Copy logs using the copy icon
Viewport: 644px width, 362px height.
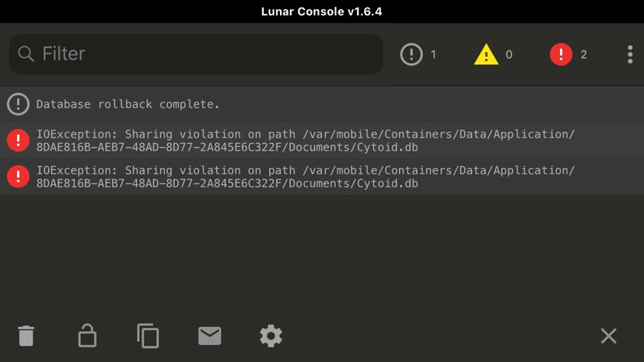[148, 336]
